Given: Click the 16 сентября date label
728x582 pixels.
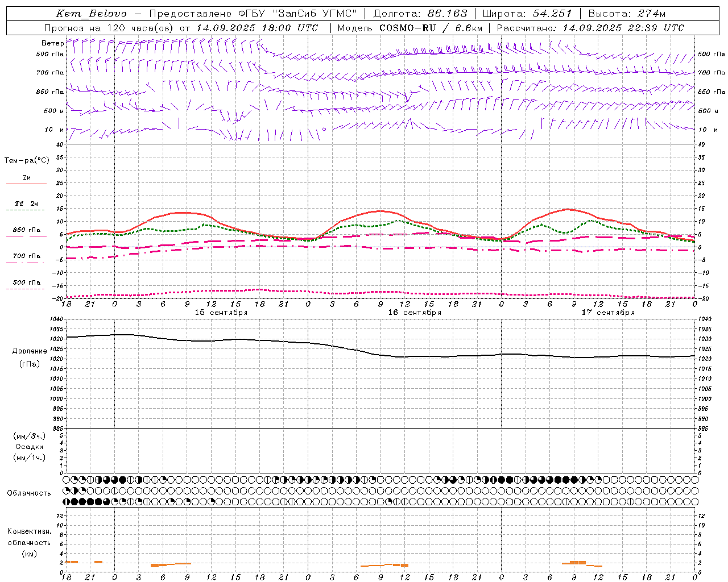Looking at the screenshot, I should pos(415,313).
